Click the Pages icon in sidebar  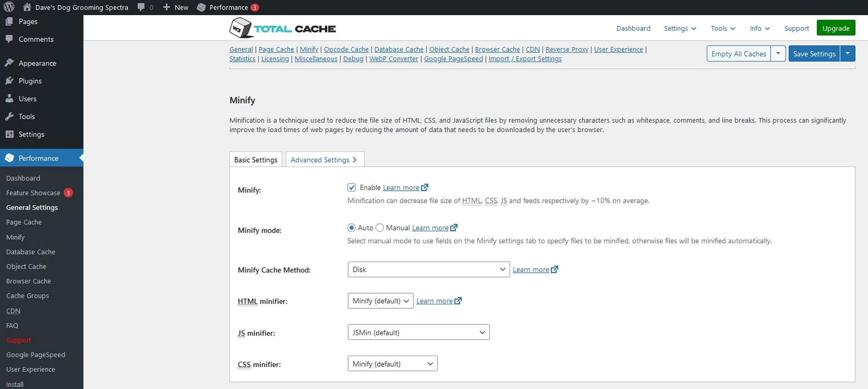[9, 21]
